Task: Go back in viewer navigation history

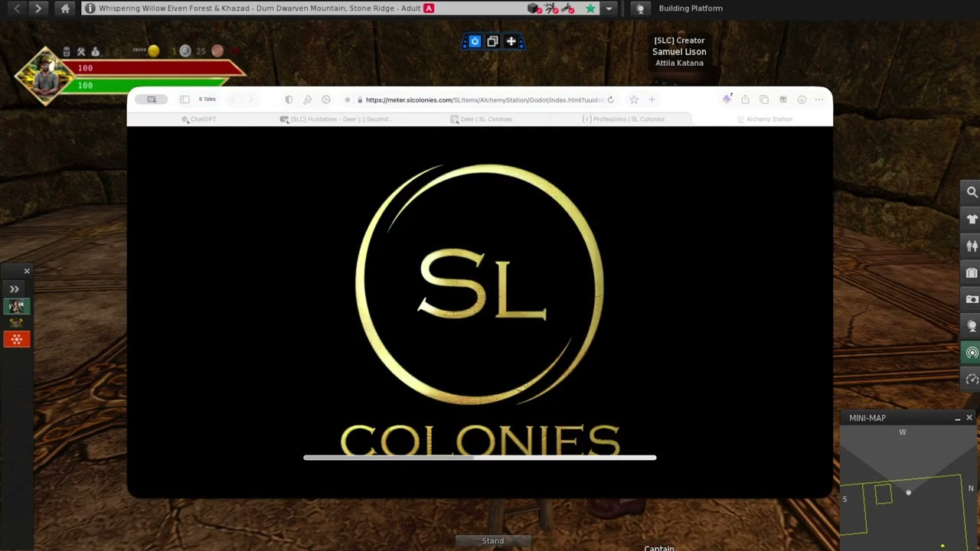Action: tap(17, 8)
